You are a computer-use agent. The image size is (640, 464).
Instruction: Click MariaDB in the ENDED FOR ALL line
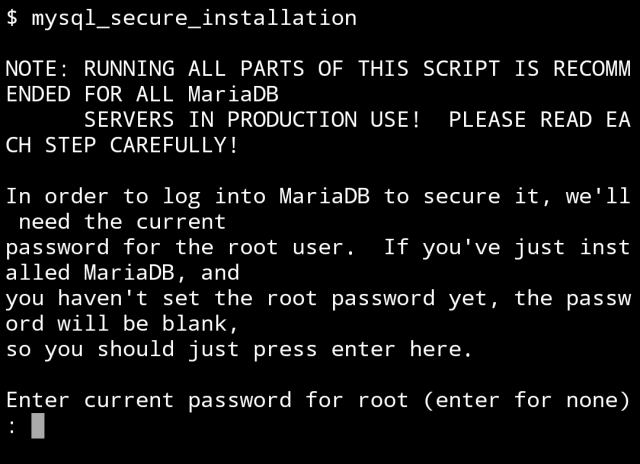tap(233, 94)
